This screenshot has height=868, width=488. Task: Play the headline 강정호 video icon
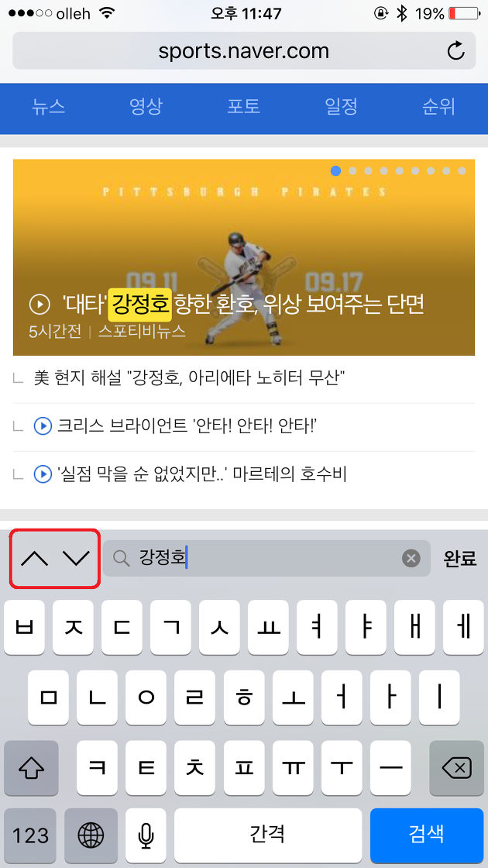click(39, 304)
